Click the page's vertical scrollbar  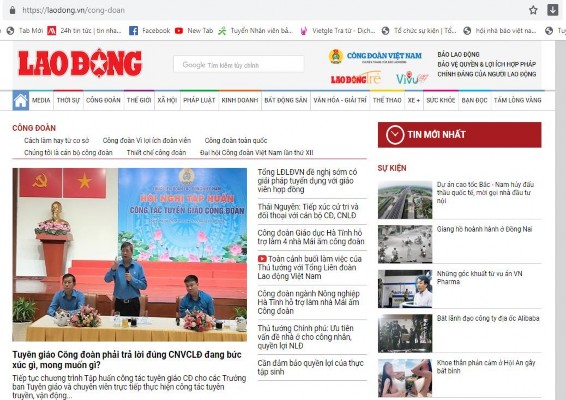pyautogui.click(x=561, y=220)
